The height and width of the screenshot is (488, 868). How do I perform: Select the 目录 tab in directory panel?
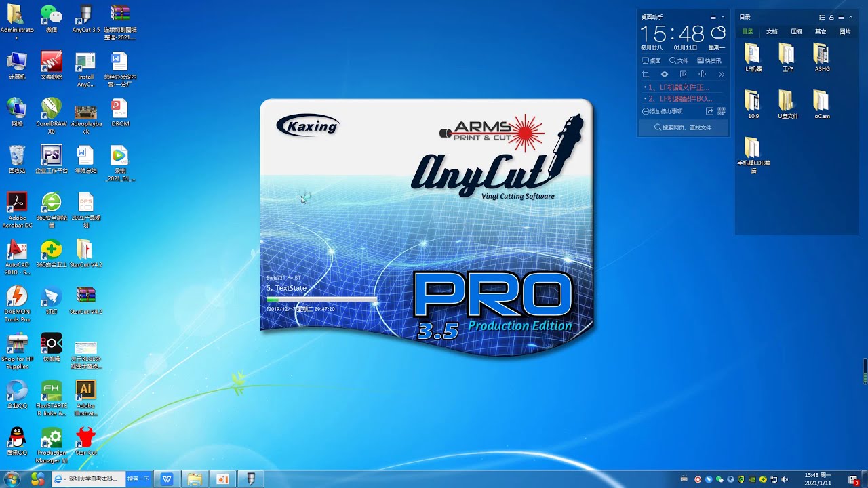click(747, 31)
